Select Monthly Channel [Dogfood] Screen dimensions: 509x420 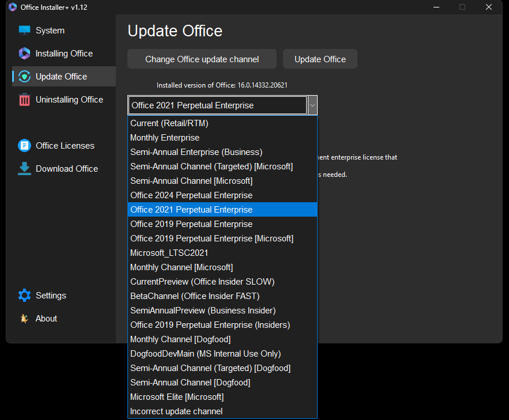click(223, 339)
